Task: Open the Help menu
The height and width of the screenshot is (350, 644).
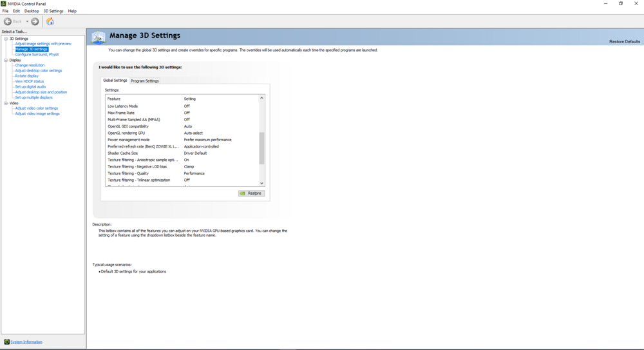Action: [x=72, y=11]
